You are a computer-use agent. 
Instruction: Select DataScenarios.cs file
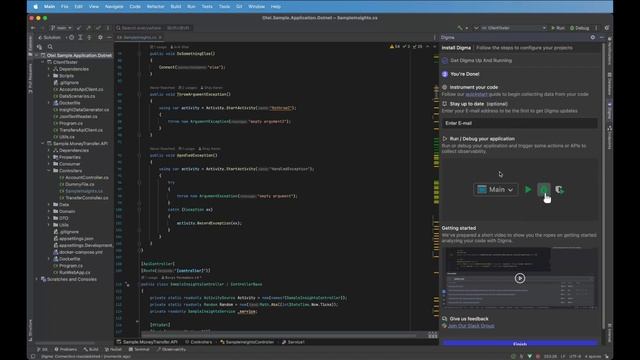coord(76,96)
